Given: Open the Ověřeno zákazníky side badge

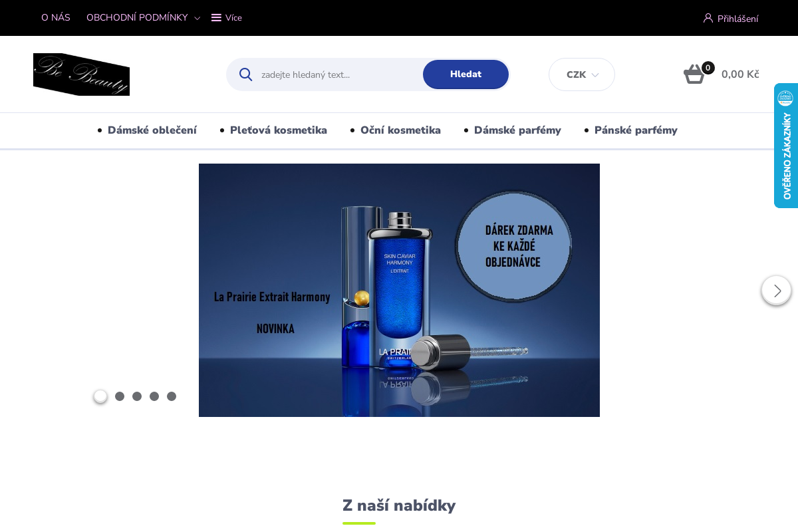Looking at the screenshot, I should coord(786,146).
